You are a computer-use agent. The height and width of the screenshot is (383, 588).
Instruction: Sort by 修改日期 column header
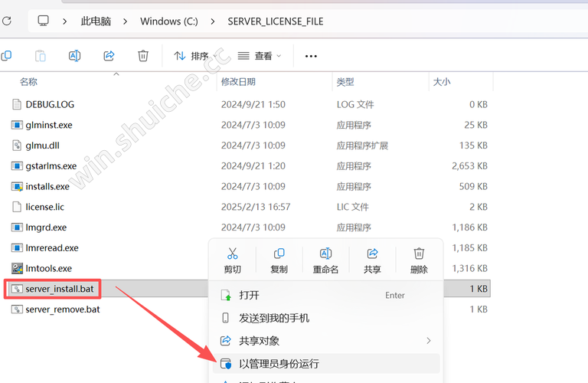[x=237, y=81]
